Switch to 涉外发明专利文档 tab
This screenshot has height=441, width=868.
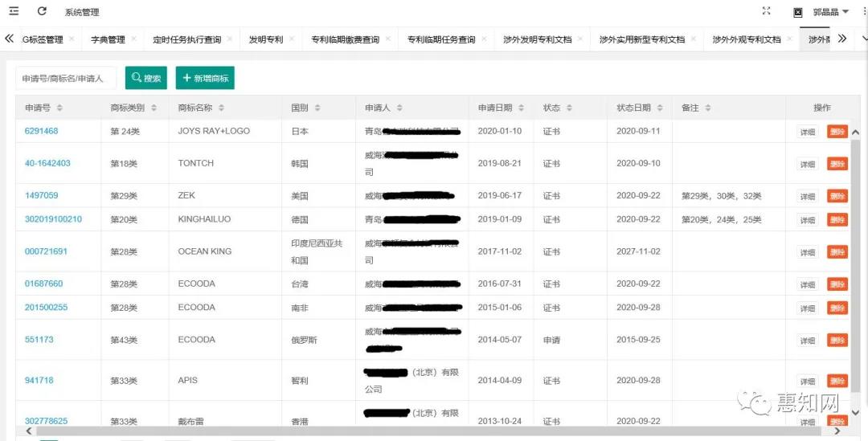(x=536, y=39)
